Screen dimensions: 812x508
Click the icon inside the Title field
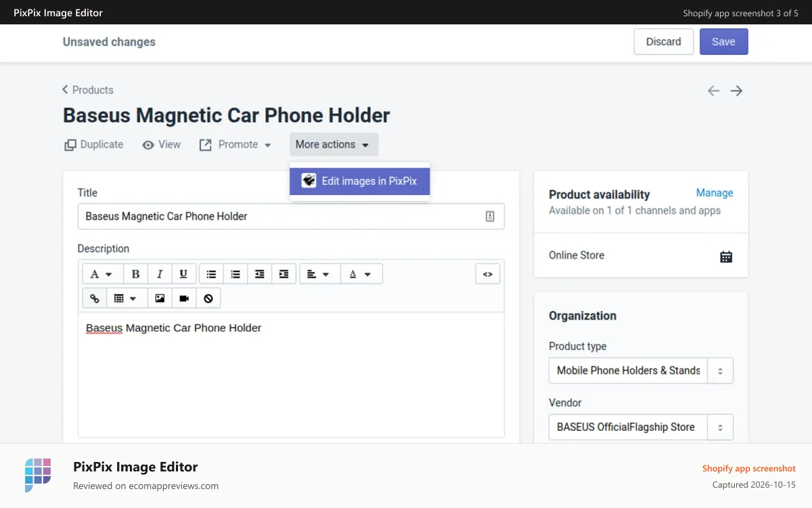click(491, 216)
